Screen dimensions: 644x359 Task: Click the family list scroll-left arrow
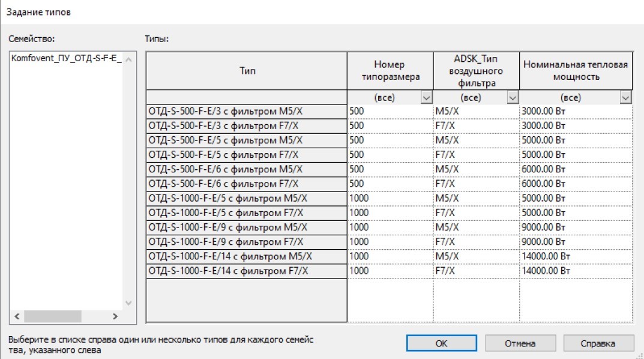click(17, 316)
